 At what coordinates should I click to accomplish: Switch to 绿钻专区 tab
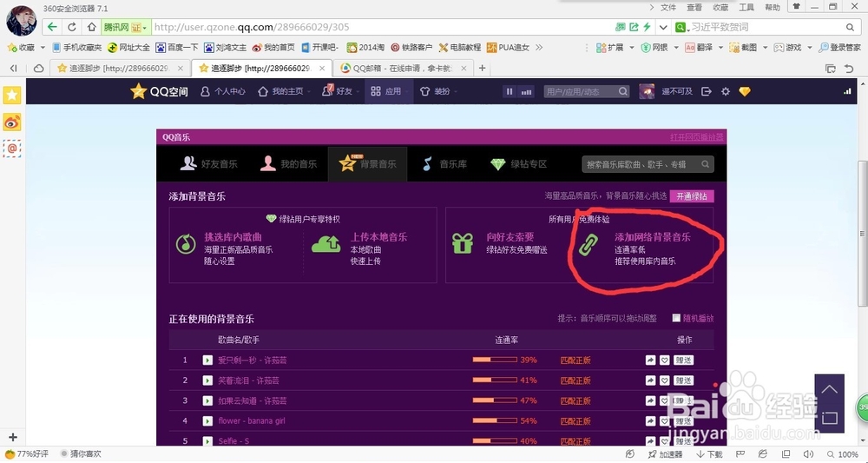coord(519,164)
